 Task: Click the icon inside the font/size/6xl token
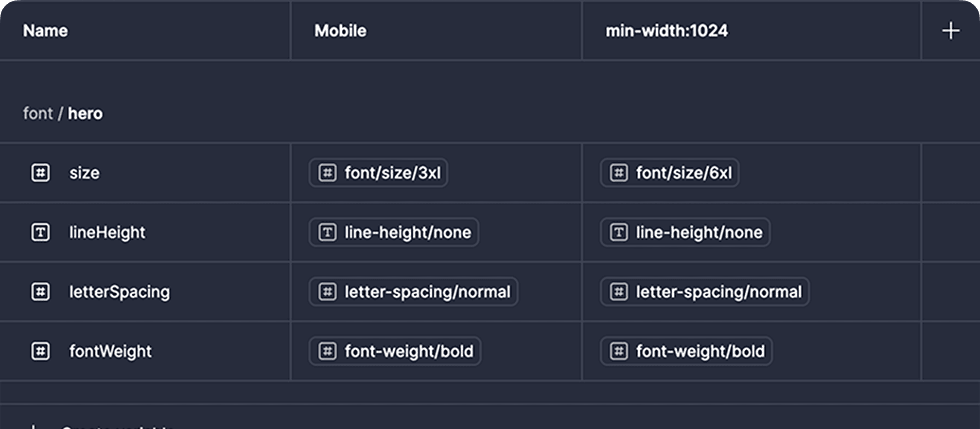pyautogui.click(x=618, y=173)
